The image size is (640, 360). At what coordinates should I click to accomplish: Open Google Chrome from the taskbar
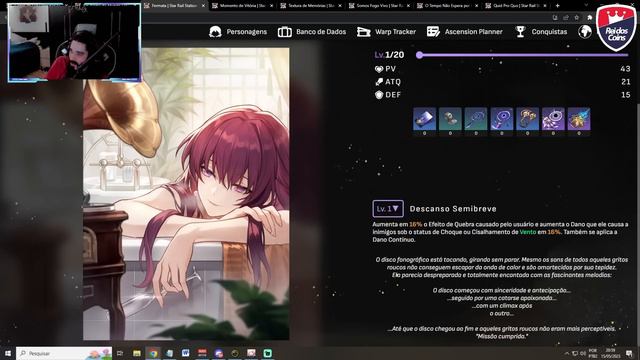tap(153, 353)
